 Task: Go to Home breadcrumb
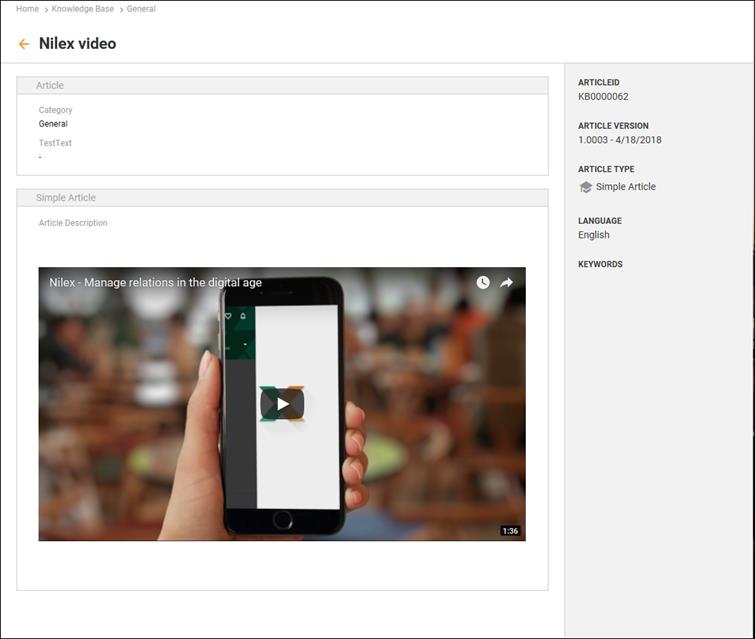(x=27, y=9)
